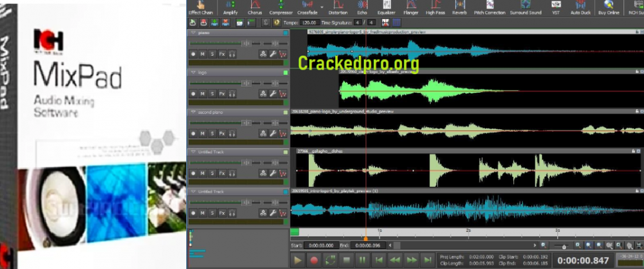
Task: Collapse the second piano track
Action: [193, 112]
